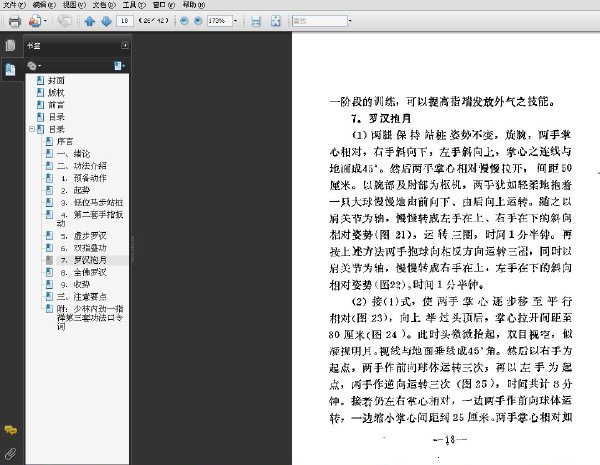Click the Create PDF icon
Screen dimensions: 600x465
[35, 21]
